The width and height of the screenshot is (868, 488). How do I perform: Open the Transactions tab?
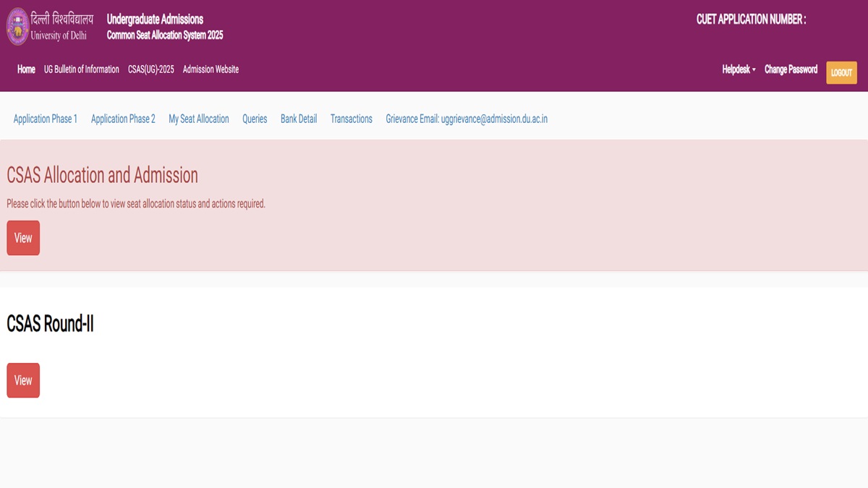point(352,119)
